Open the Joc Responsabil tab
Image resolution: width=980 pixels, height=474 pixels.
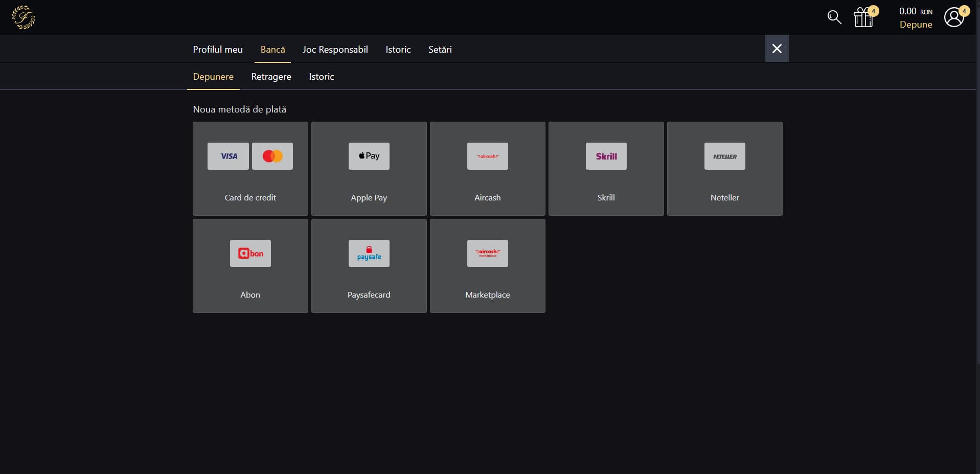coord(335,50)
